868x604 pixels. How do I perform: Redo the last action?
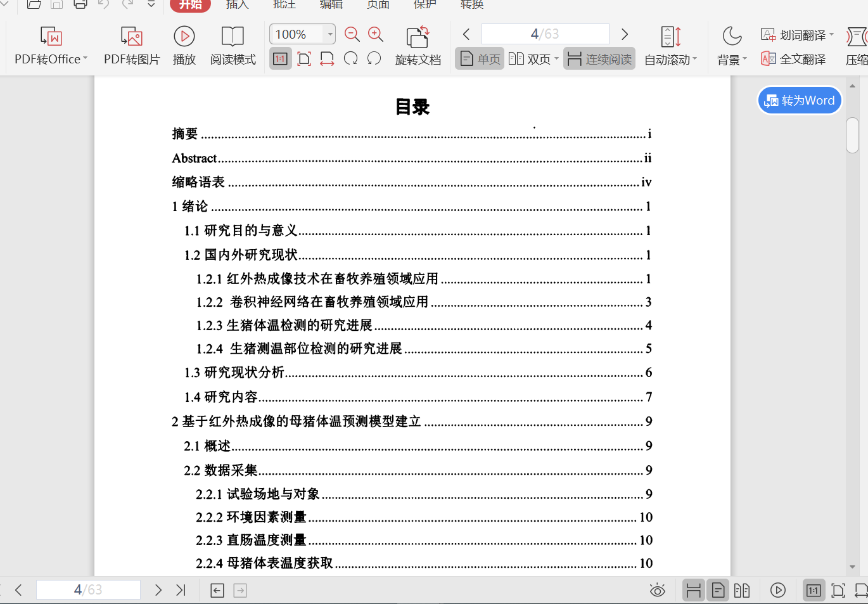coord(128,4)
